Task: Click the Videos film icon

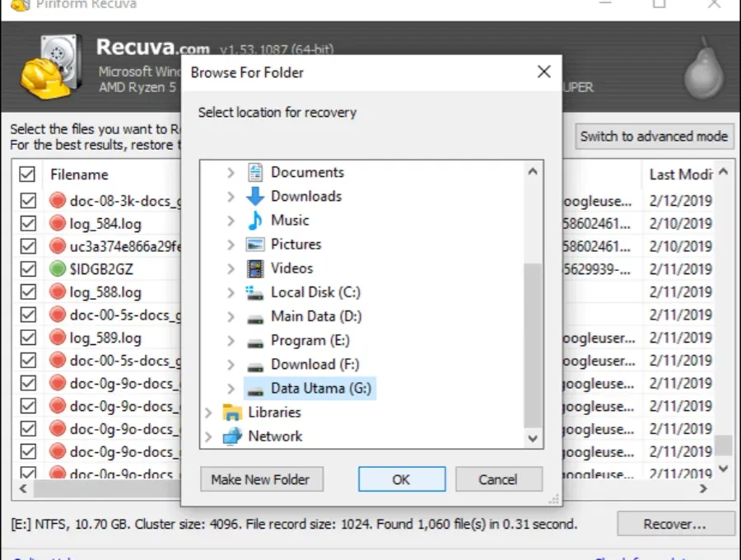Action: click(255, 268)
